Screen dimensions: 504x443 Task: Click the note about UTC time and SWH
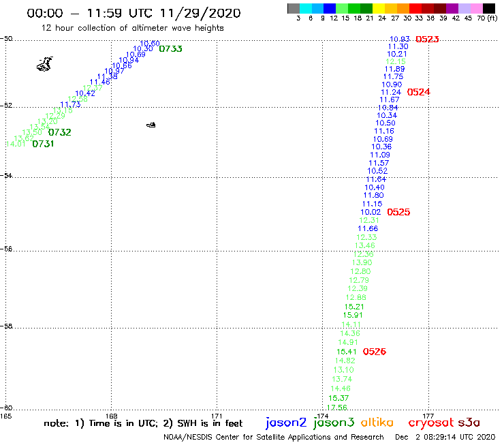point(143,423)
